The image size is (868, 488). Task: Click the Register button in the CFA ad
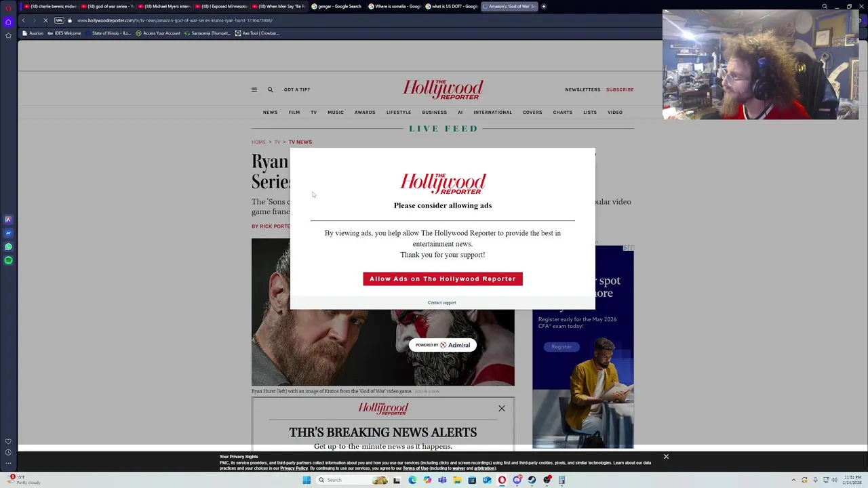[561, 347]
